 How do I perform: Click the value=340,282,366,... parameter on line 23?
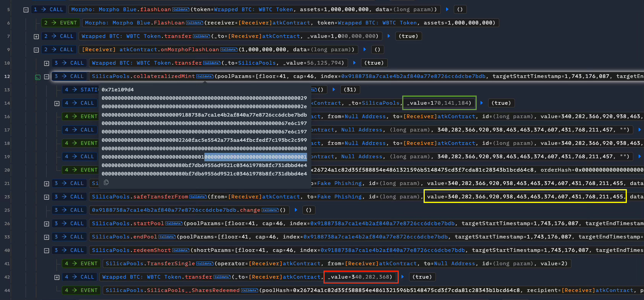click(x=525, y=196)
